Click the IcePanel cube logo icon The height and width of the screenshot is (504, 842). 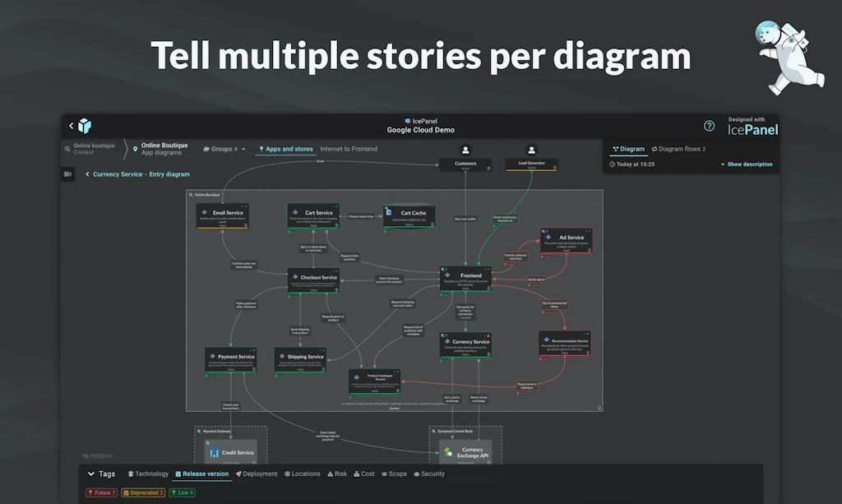point(85,126)
